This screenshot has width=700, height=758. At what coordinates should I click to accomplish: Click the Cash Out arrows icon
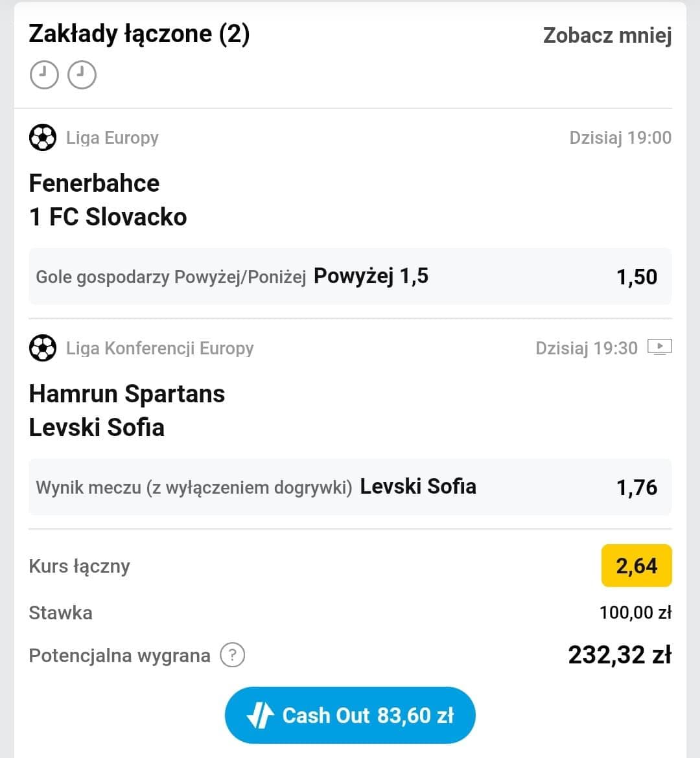[261, 715]
